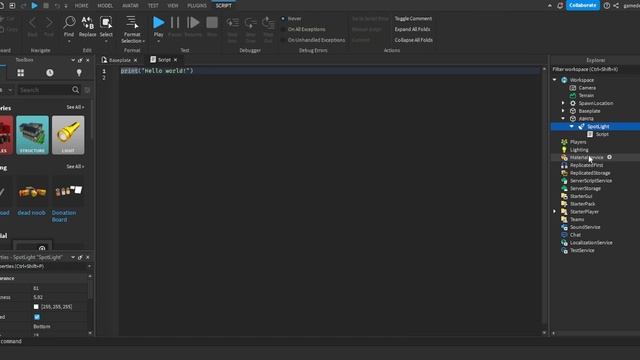Close the Properties panel

pos(87,258)
